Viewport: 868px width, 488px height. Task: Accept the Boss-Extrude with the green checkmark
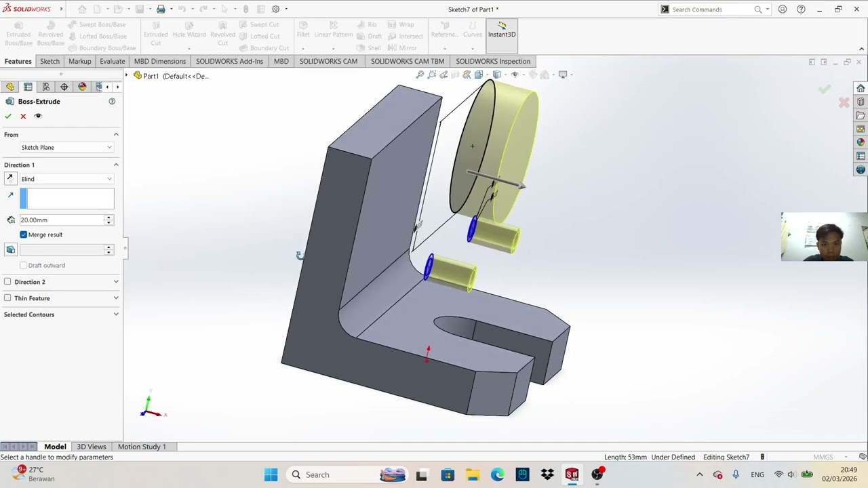click(8, 116)
